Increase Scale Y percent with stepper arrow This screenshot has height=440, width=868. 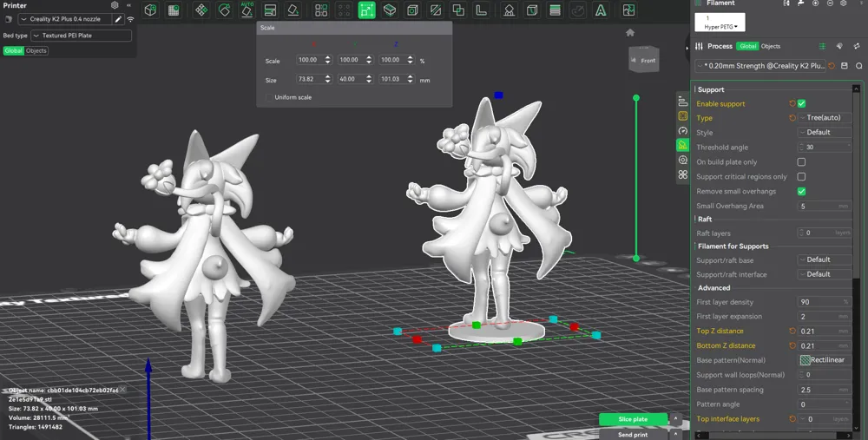[x=369, y=57]
